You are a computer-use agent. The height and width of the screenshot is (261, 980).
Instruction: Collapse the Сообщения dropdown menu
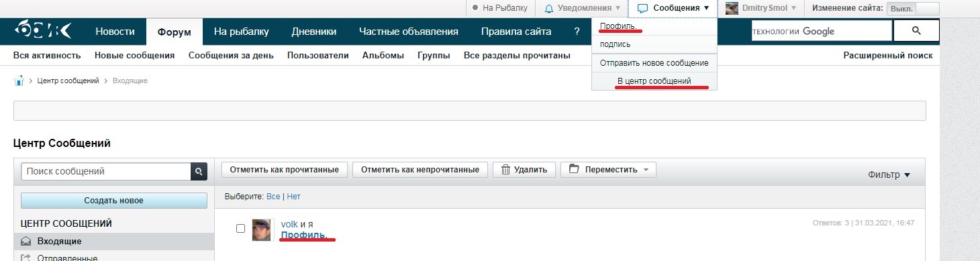[x=673, y=9]
